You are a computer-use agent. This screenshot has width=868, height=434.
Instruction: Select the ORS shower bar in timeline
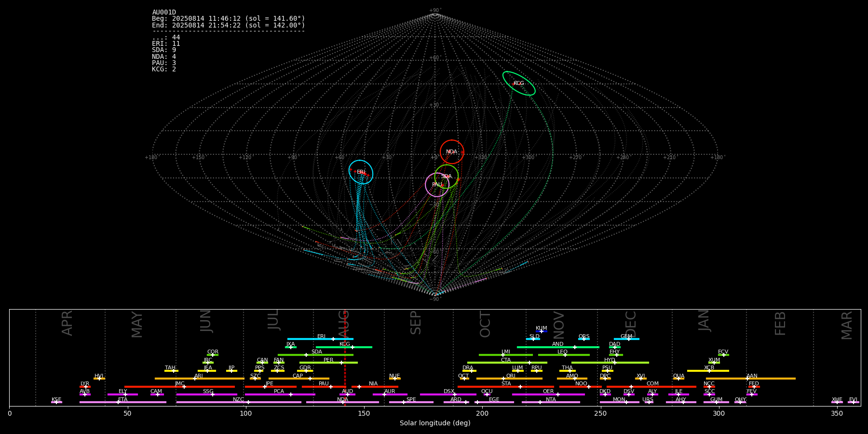coord(584,339)
